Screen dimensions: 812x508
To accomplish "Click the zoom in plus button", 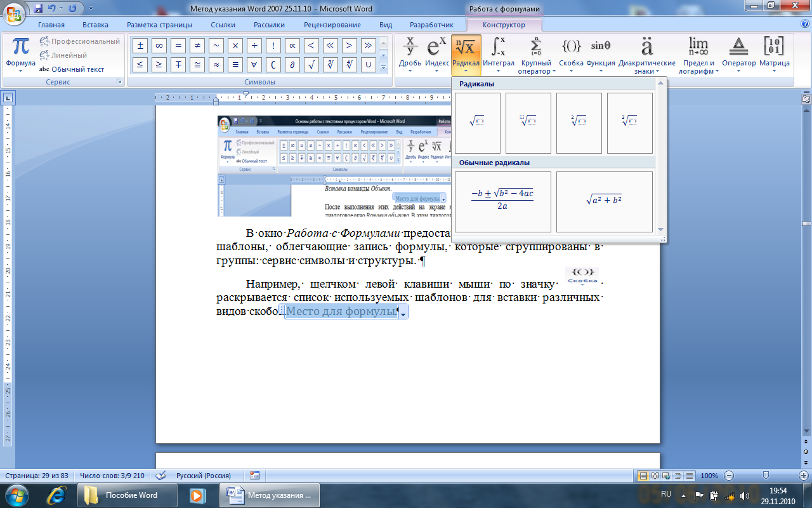I will (804, 476).
